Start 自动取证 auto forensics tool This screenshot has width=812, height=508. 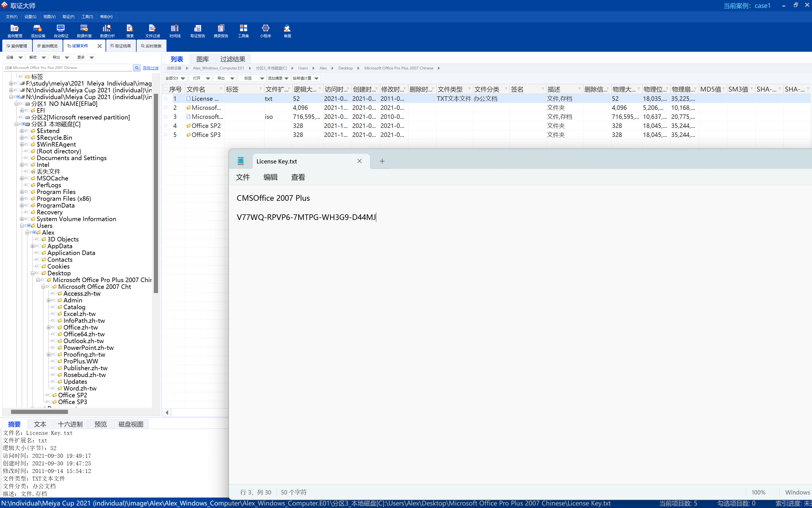[x=61, y=30]
